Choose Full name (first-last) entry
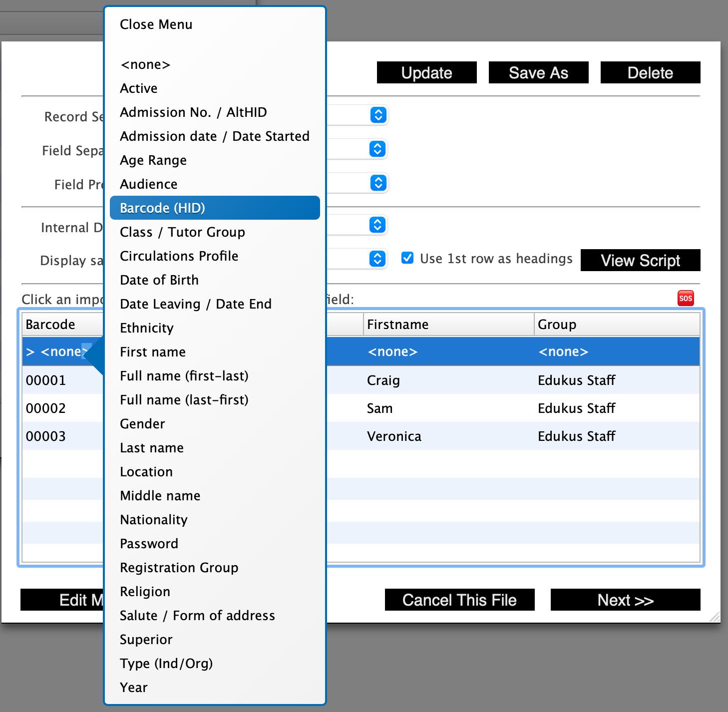 coord(215,376)
